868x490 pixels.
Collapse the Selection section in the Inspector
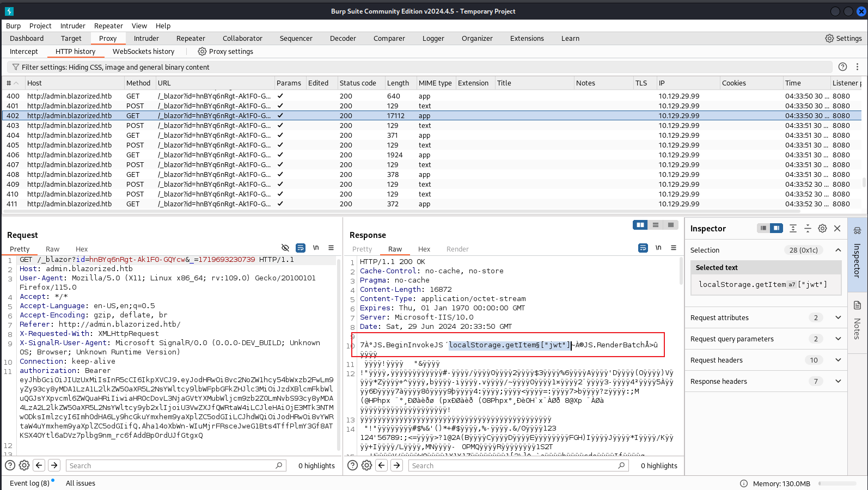(x=838, y=250)
